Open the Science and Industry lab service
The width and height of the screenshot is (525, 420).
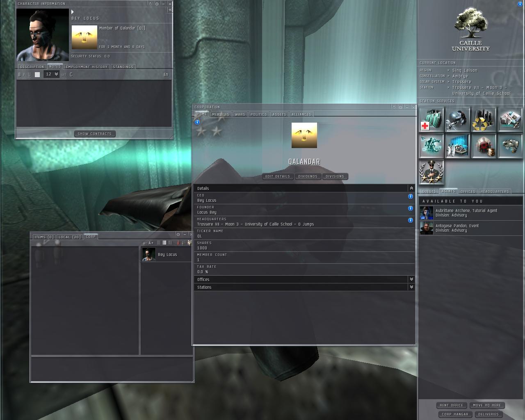coord(458,146)
